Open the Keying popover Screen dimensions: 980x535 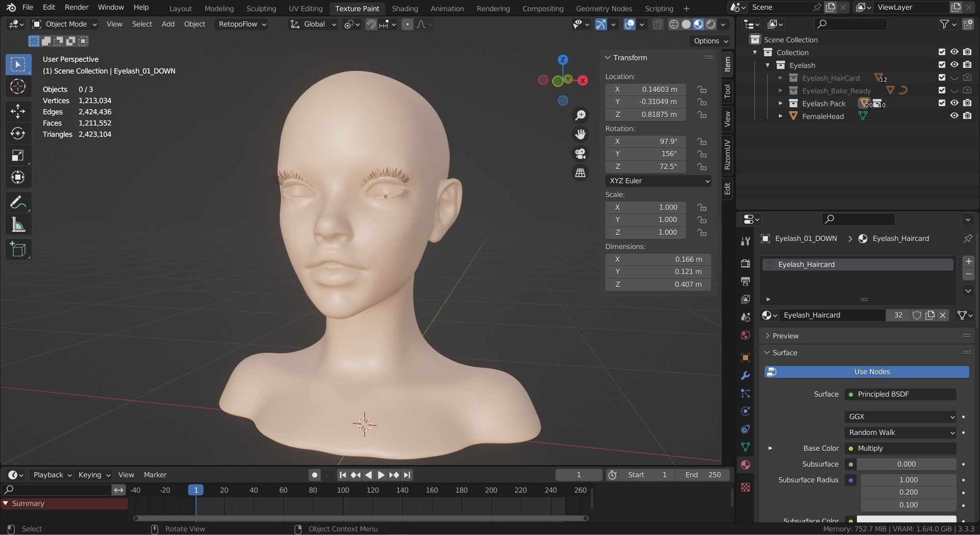(x=94, y=475)
